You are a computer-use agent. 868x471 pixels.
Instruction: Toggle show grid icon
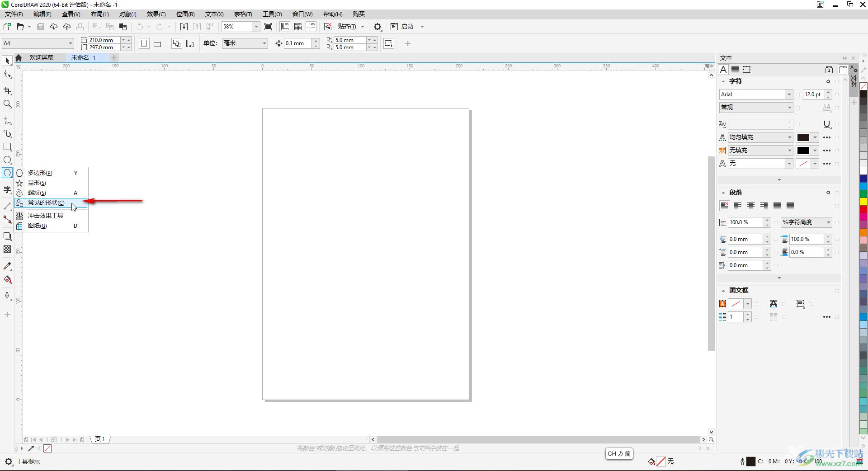pyautogui.click(x=298, y=27)
